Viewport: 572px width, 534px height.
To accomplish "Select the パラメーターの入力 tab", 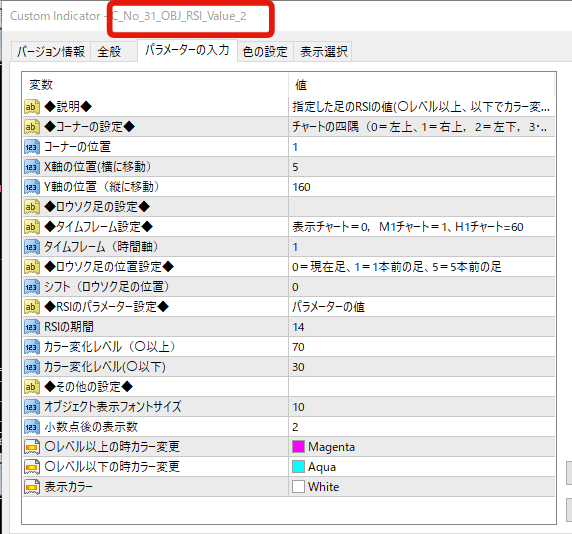I will point(187,50).
